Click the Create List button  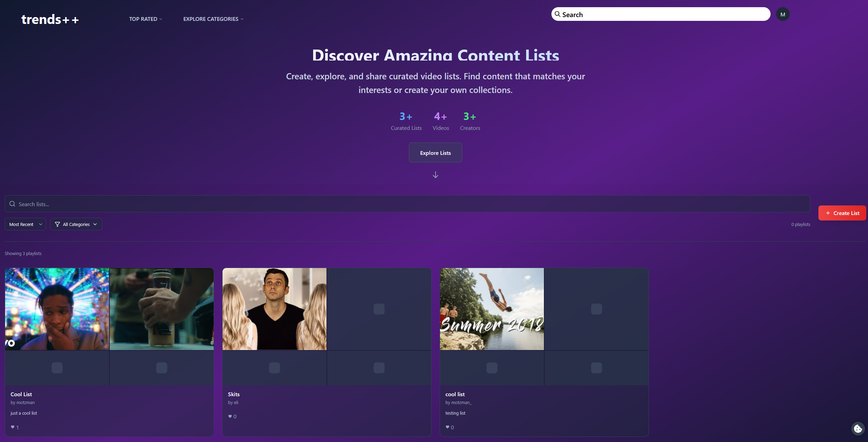tap(842, 213)
